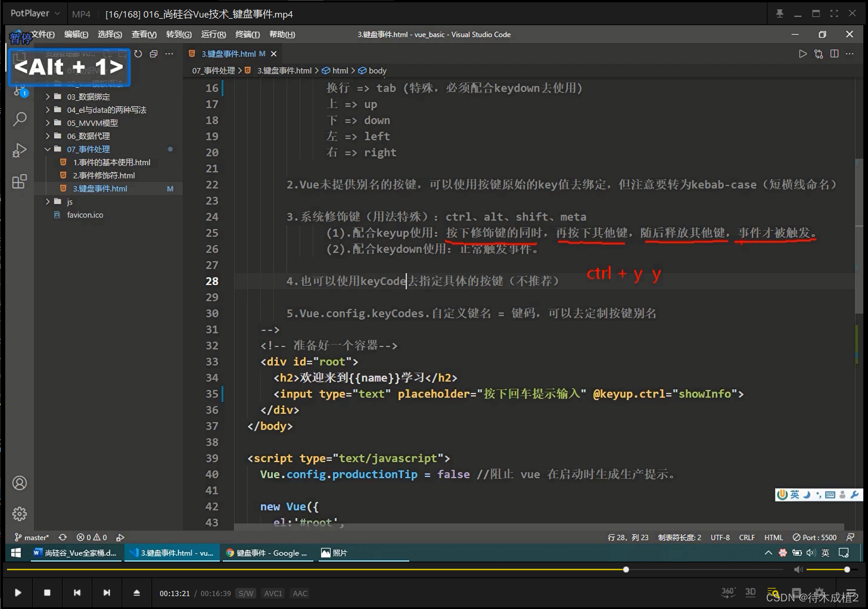Open 1.事件的基本使用.html in Explorer
The height and width of the screenshot is (609, 868).
111,162
